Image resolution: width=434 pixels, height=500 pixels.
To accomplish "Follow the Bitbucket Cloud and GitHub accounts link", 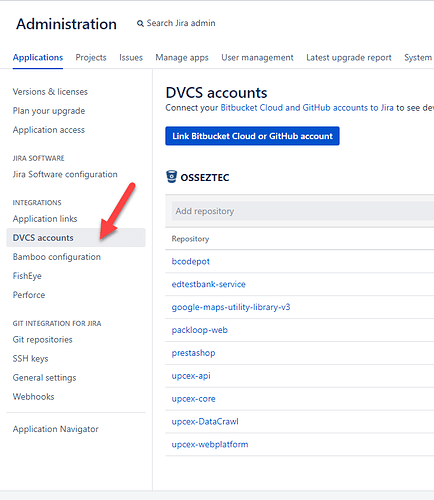I will click(x=307, y=108).
